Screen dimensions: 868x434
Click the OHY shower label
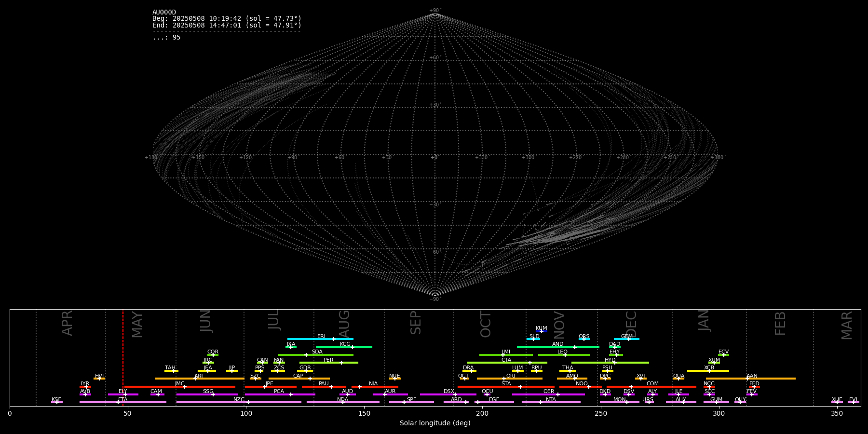tap(740, 400)
